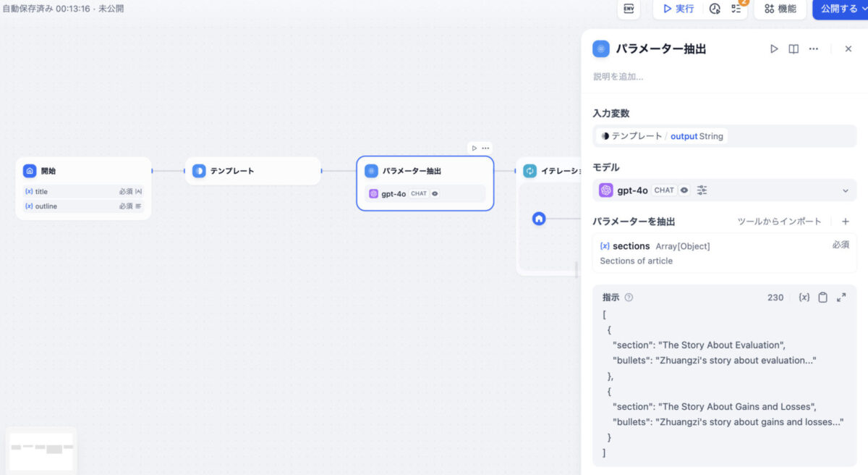Screen dimensions: 868x475
Task: Open gpt-4o model parameter settings sliders
Action: (701, 190)
